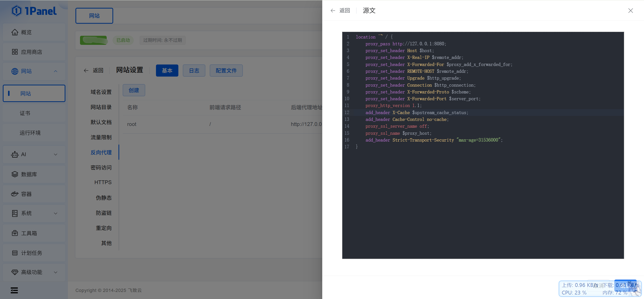Click proxy_pass line in code editor
The width and height of the screenshot is (644, 299).
406,44
